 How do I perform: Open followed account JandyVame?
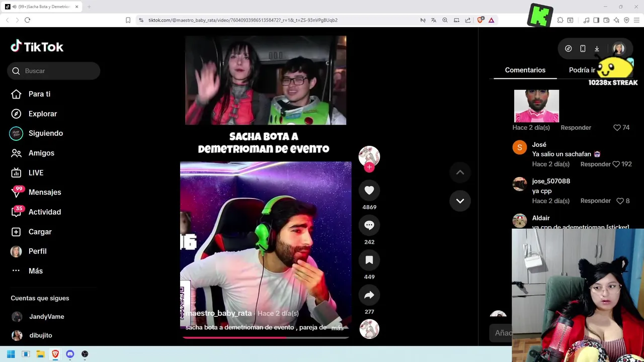click(38, 317)
